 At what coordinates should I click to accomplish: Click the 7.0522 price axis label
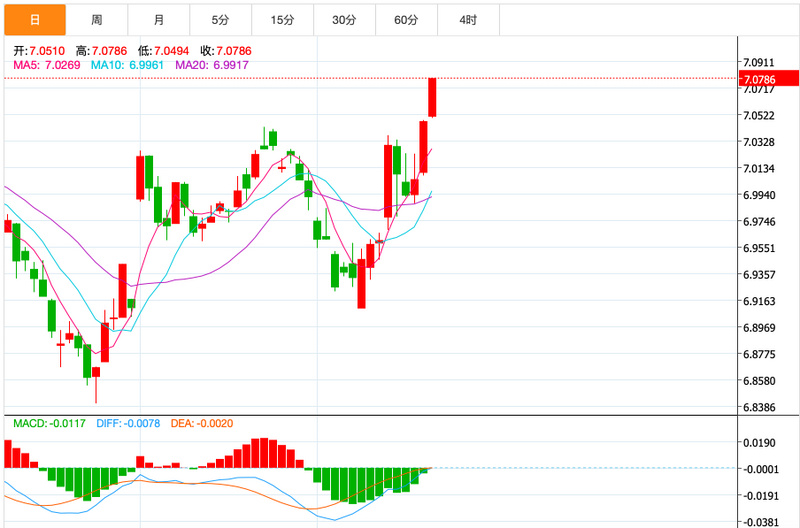(x=759, y=115)
